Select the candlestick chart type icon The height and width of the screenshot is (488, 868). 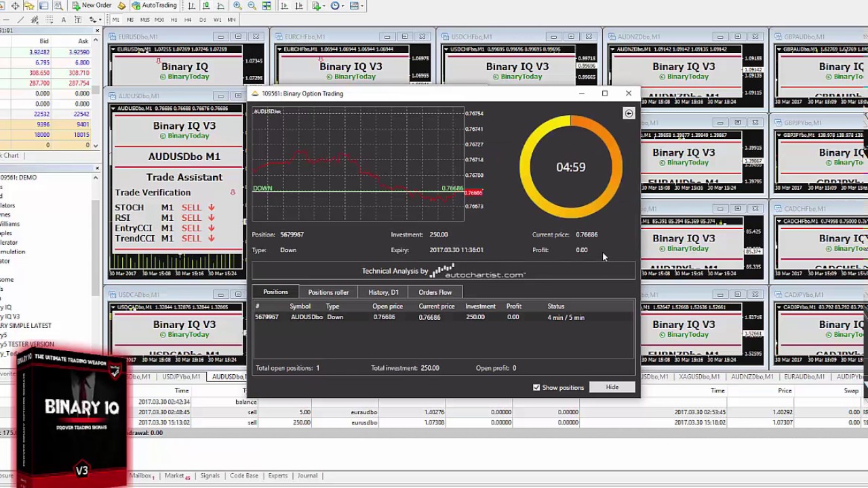pos(206,5)
